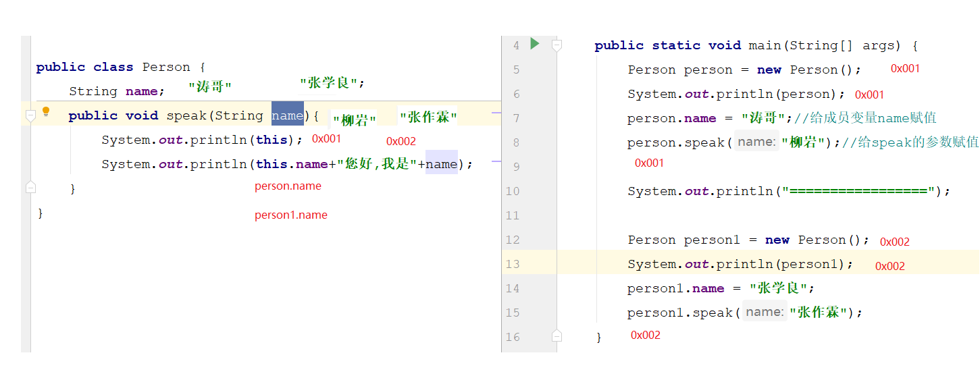Click fold end marker below speak method body

[30, 187]
